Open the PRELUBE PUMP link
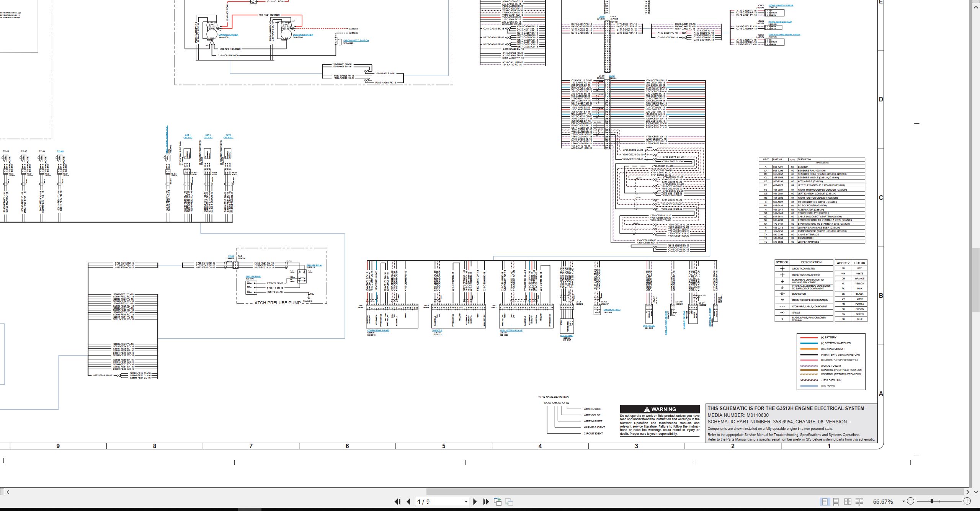Screen dimensions: 980x511 [x=253, y=276]
